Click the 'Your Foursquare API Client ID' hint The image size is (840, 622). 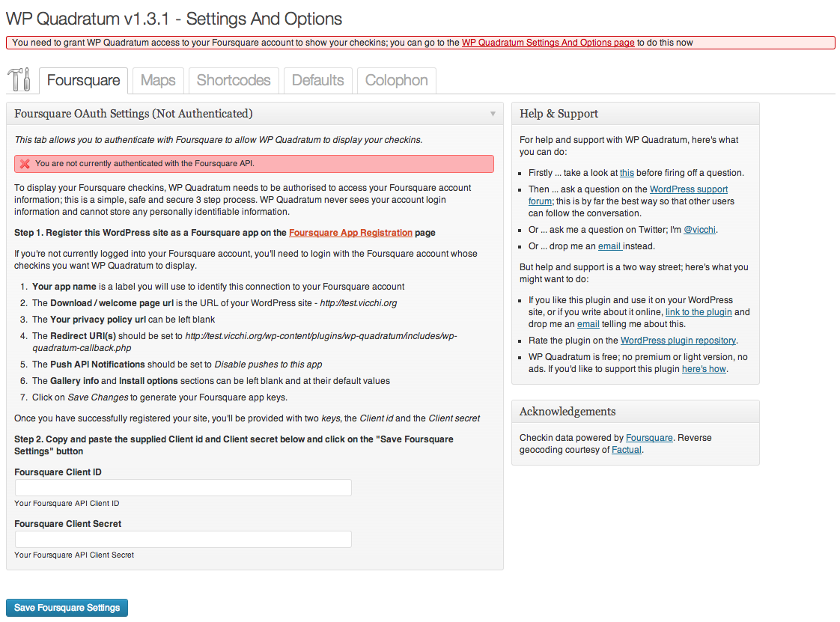click(x=67, y=503)
